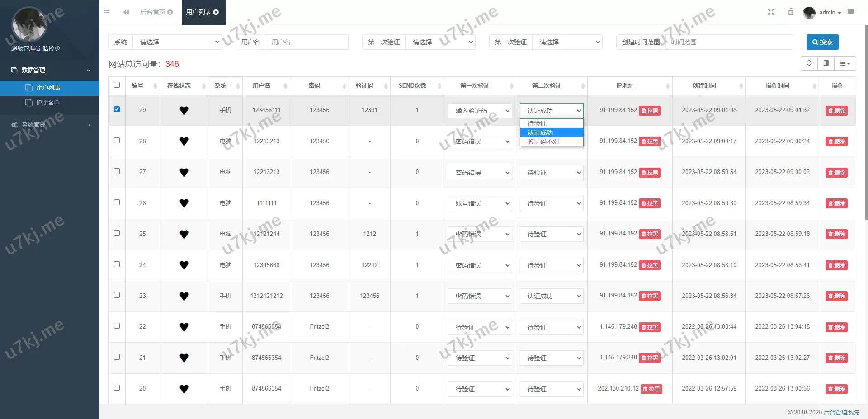Click the double left arrow tab scroll icon
This screenshot has width=868, height=419.
(126, 12)
